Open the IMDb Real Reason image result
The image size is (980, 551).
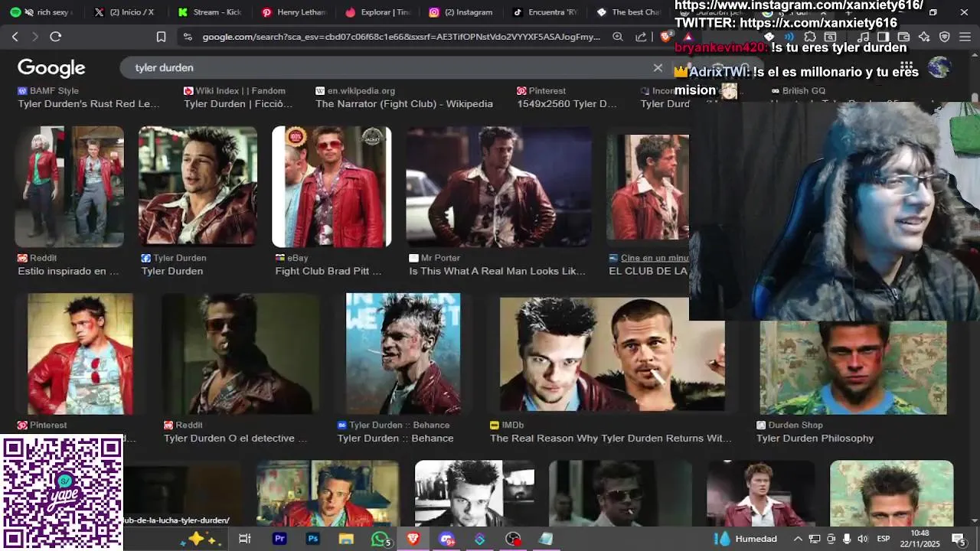(612, 354)
